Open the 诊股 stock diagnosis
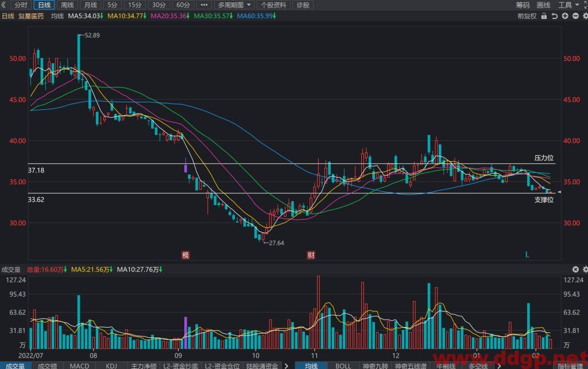The image size is (588, 369). (x=303, y=5)
